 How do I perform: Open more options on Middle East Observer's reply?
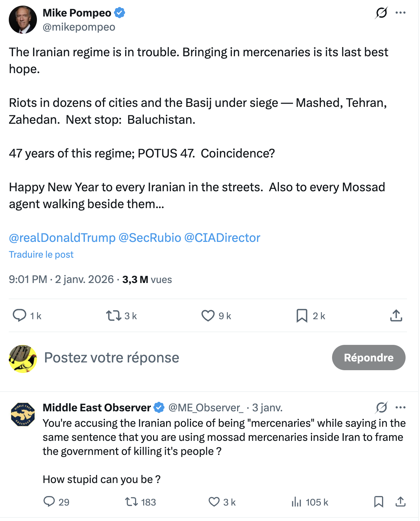coord(400,407)
